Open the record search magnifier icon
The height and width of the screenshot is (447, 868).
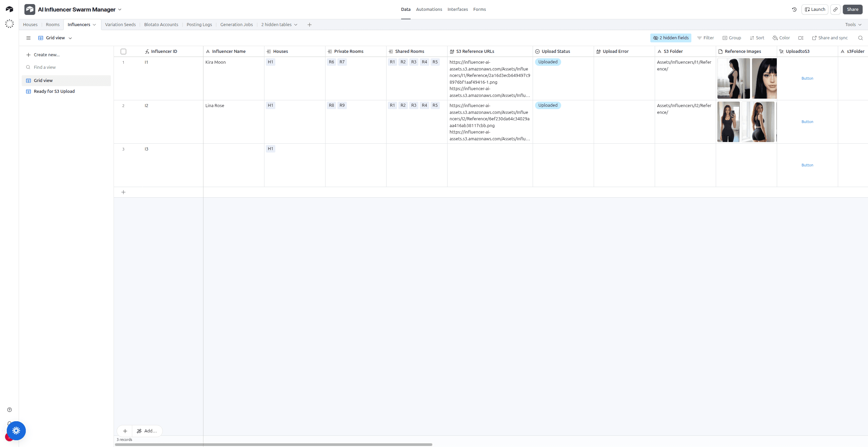click(861, 38)
